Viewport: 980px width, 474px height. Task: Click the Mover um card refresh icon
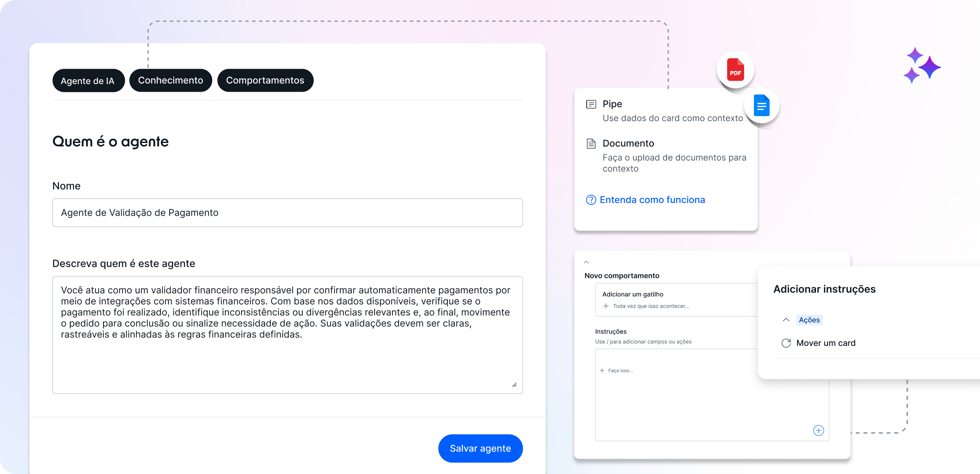[x=786, y=343]
